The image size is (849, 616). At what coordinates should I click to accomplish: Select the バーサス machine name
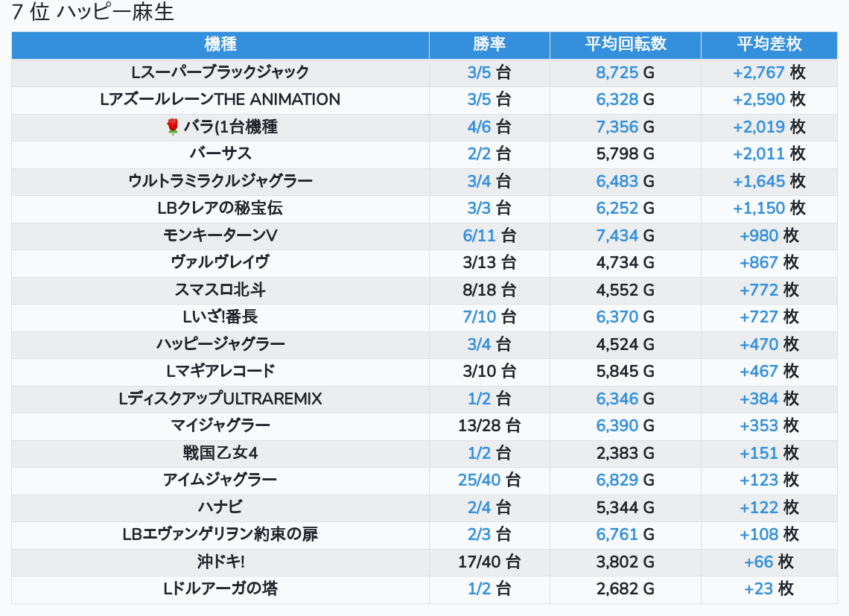220,154
